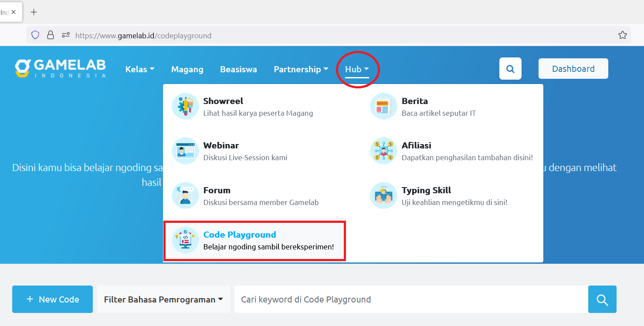
Task: Click the Showreel icon in Hub menu
Action: click(x=185, y=106)
